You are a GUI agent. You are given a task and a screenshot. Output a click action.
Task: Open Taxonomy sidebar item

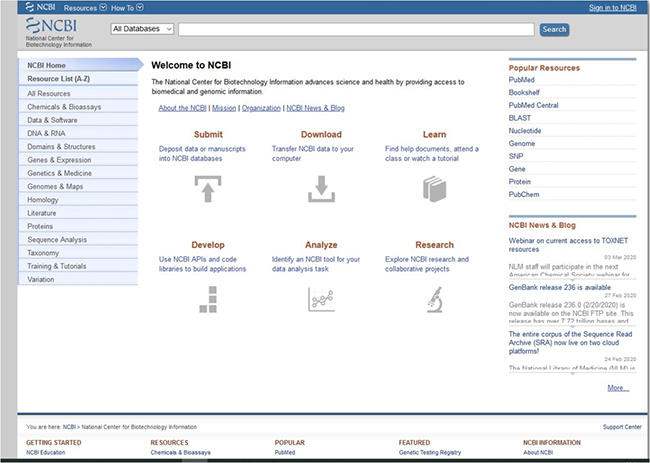[x=78, y=252]
